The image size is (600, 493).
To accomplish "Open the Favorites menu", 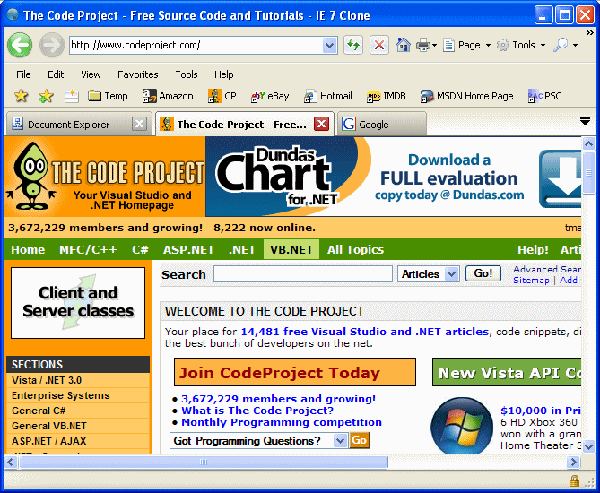I will (138, 74).
